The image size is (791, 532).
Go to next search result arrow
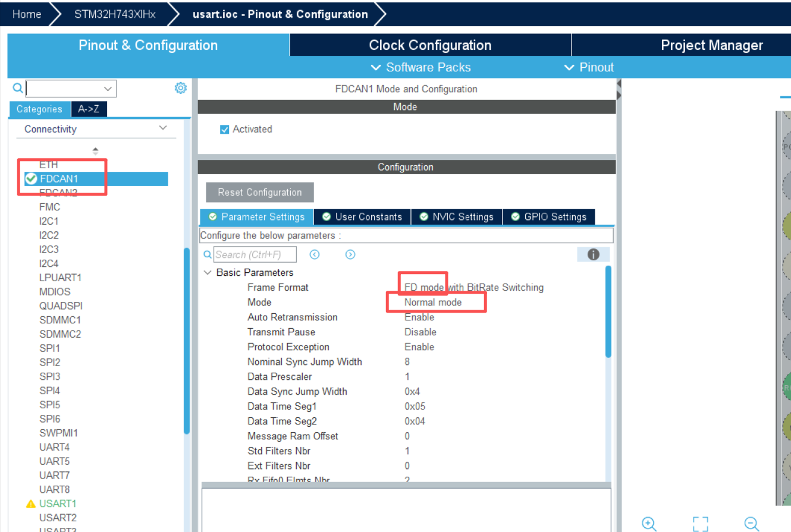coord(350,254)
